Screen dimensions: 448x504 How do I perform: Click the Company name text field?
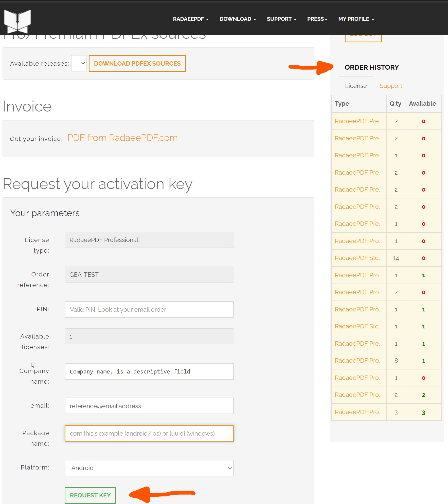tap(149, 371)
